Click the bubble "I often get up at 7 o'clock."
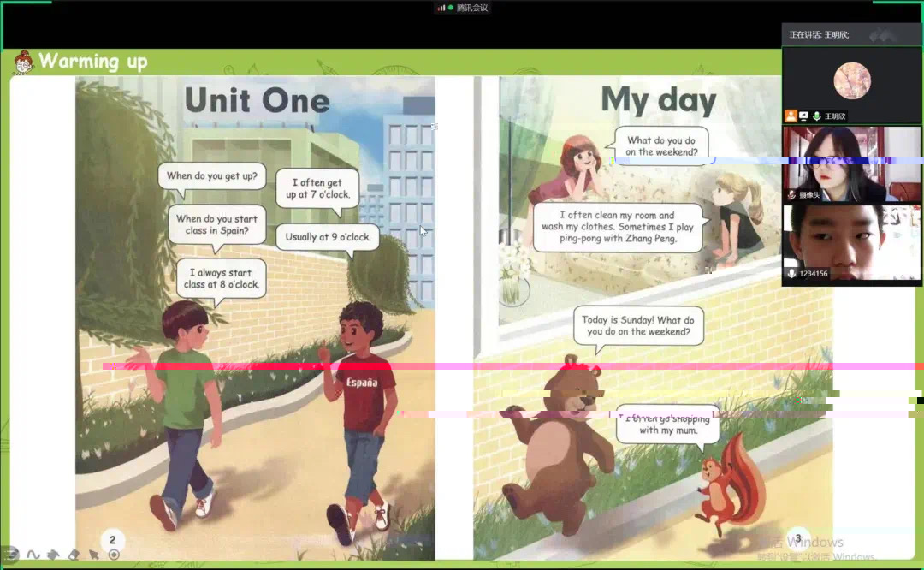 coord(317,188)
